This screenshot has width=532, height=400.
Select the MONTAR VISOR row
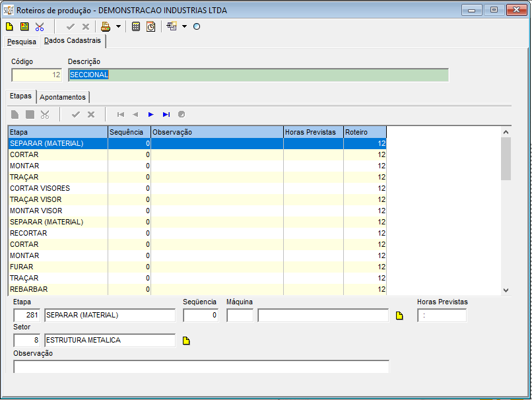[x=197, y=211]
